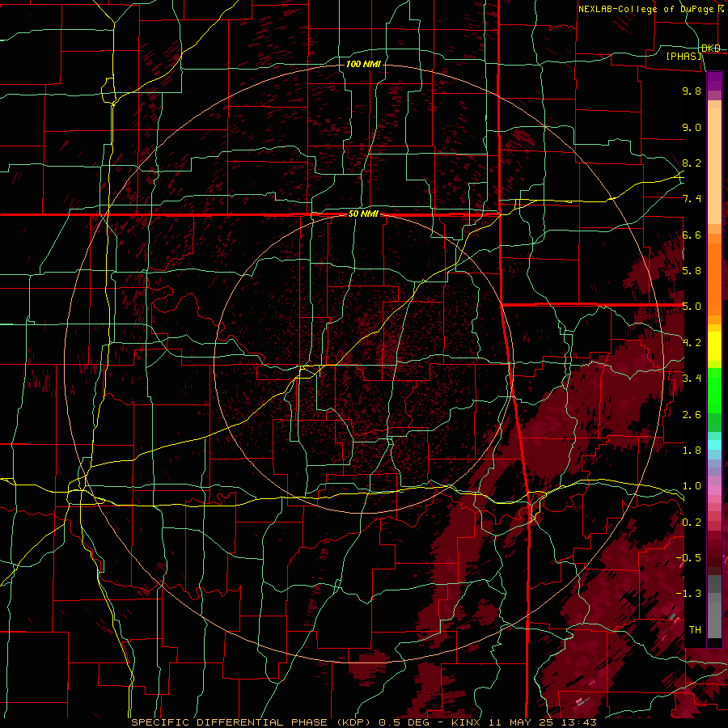This screenshot has width=728, height=728.
Task: Click the 3.4 legend value
Action: click(692, 379)
